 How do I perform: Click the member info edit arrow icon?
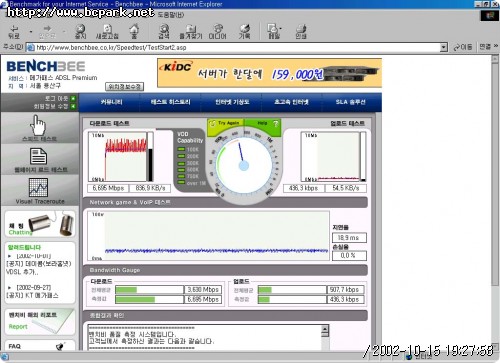click(73, 106)
